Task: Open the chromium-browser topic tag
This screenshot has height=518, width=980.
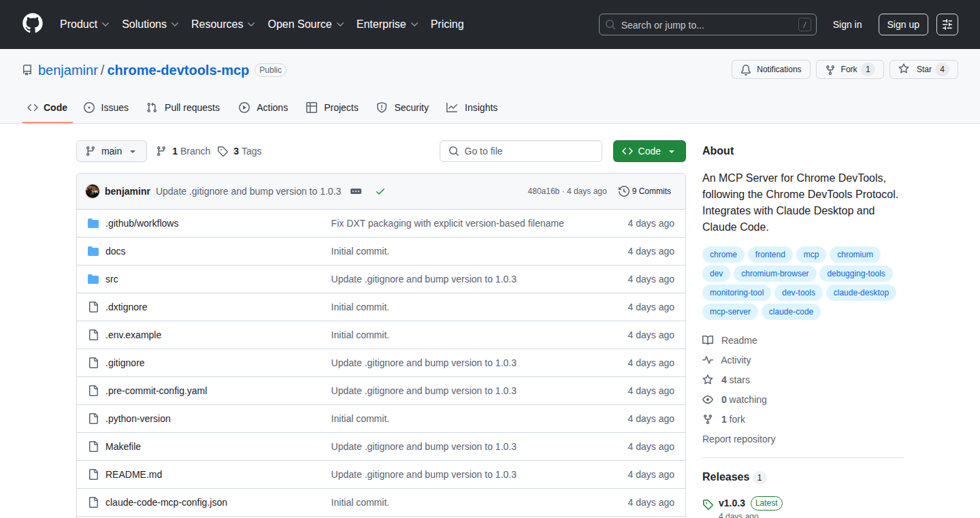Action: (775, 274)
